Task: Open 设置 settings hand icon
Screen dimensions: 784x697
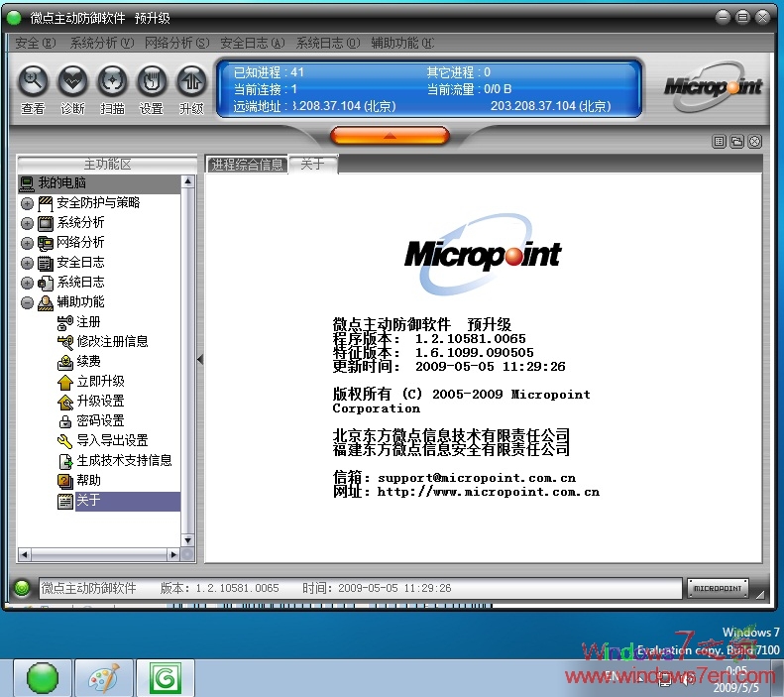Action: coord(152,82)
